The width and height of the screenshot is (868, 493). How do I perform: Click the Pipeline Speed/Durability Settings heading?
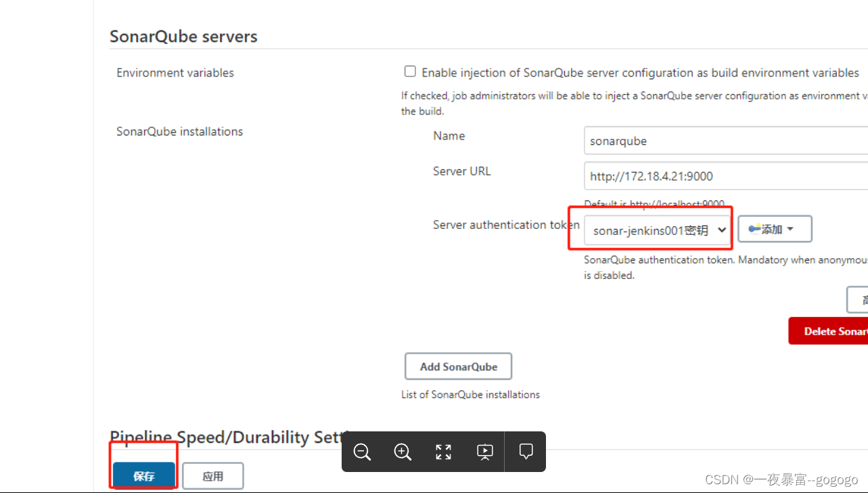tap(229, 437)
